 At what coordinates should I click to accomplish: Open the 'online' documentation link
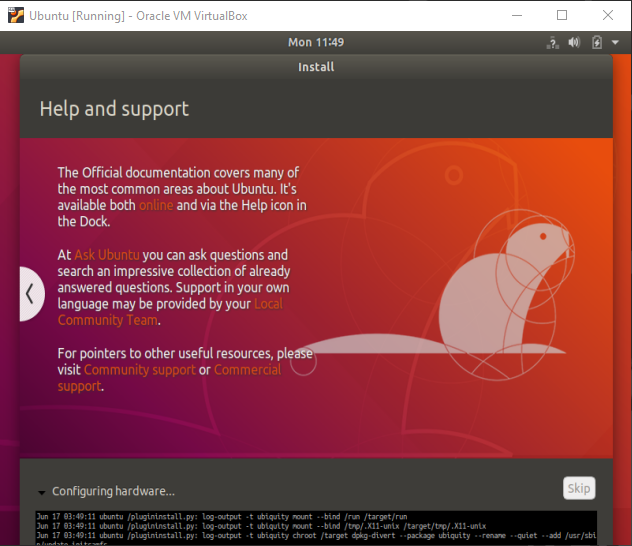click(x=156, y=205)
